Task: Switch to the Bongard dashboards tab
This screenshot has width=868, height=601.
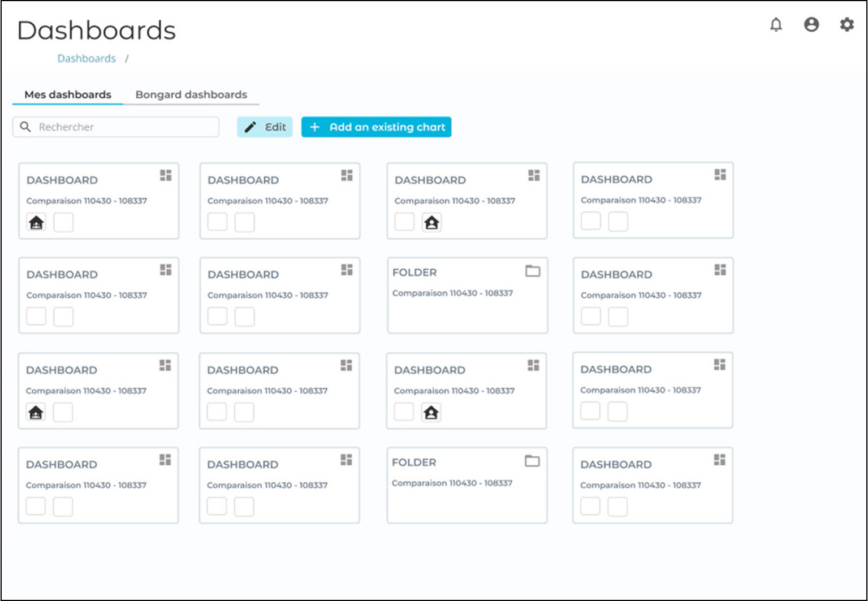Action: pyautogui.click(x=191, y=94)
